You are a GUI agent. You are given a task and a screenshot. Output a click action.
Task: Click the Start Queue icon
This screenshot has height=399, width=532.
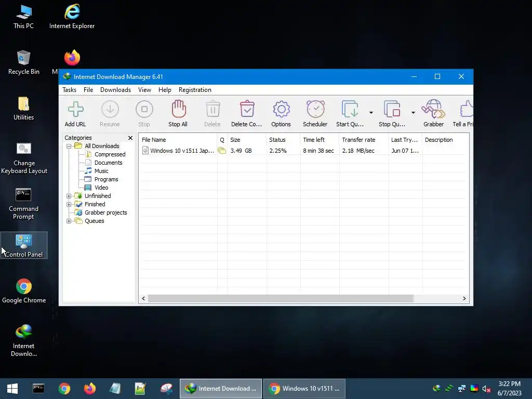350,109
